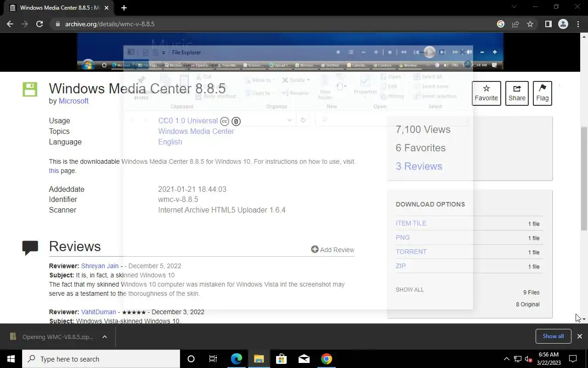This screenshot has width=588, height=368.
Task: Show all download files
Action: [410, 290]
